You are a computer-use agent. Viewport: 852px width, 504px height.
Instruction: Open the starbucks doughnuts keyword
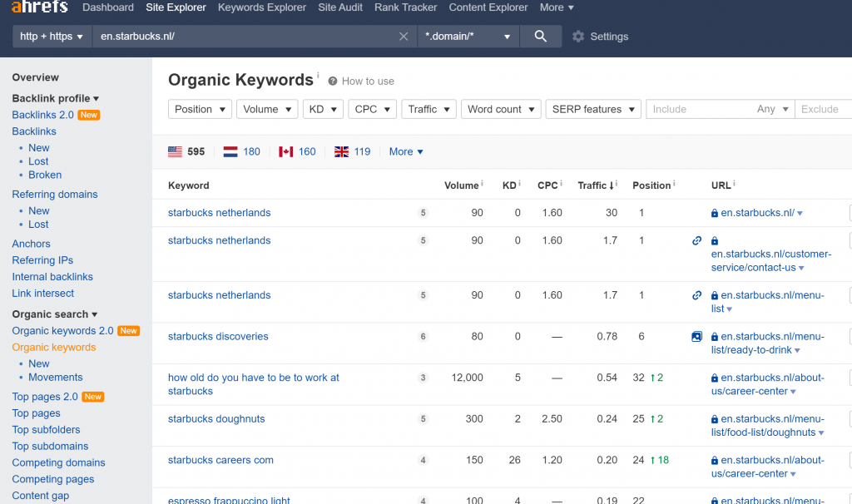216,418
